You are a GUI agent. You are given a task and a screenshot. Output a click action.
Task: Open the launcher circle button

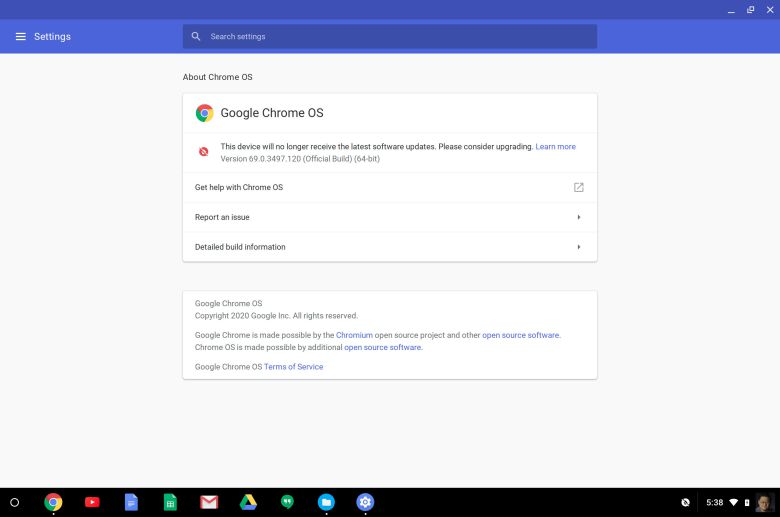point(14,502)
